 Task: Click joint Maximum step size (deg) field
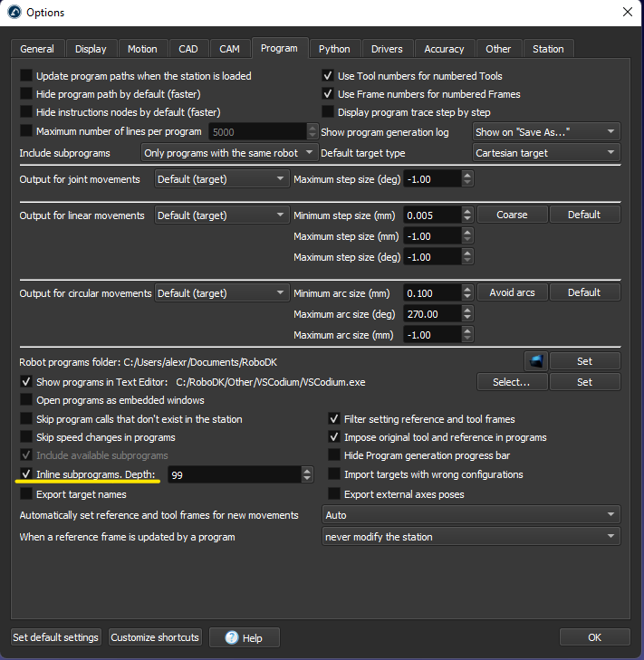click(432, 179)
